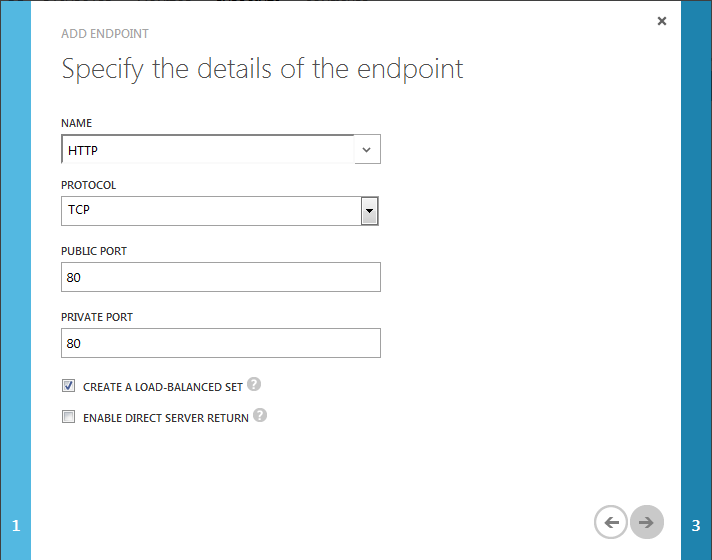Focus the Public Port field
Screen dimensions: 712x560
point(221,277)
